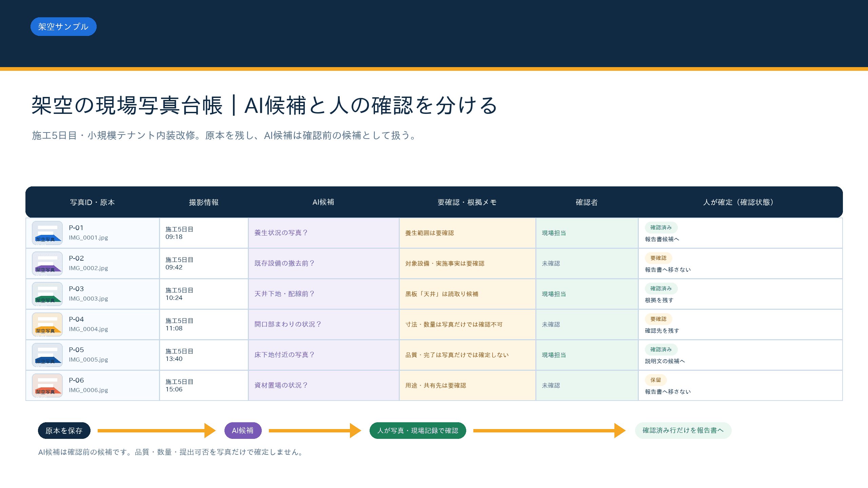Image resolution: width=868 pixels, height=488 pixels.
Task: Click memo 養生範囲は要確認
Action: point(430,233)
